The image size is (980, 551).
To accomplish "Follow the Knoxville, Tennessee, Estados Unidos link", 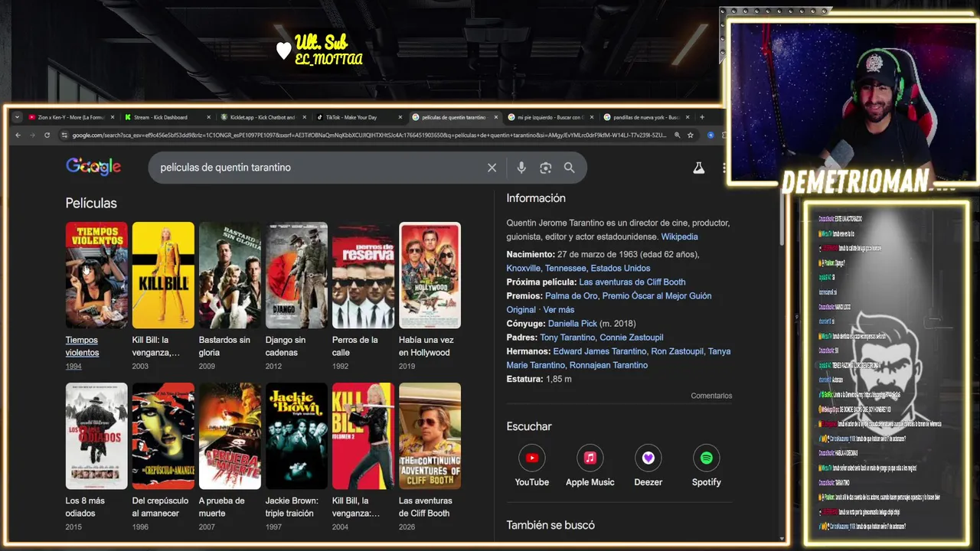I will pos(578,268).
